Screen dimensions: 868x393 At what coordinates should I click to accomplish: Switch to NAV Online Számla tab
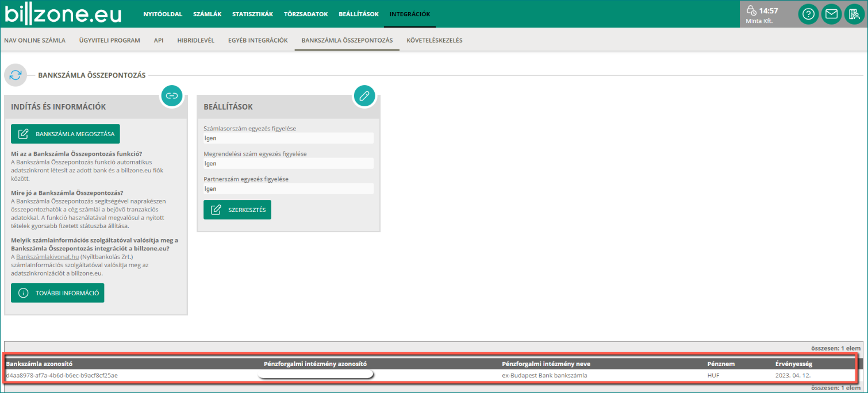(34, 40)
